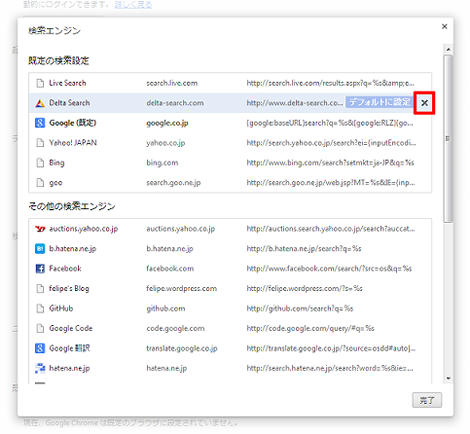Click the search.hatena.ne.jp URL

click(x=330, y=368)
